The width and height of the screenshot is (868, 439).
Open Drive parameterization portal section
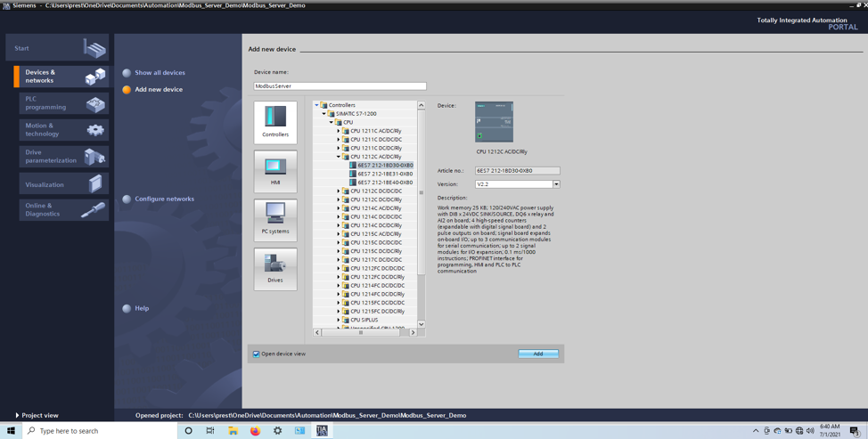(63, 157)
